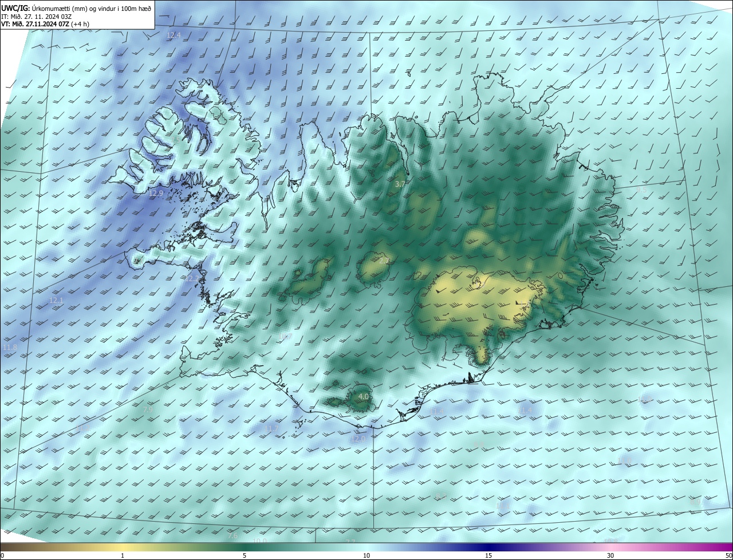
Task: Click the 9.5 value label east of Iceland
Action: coord(642,190)
